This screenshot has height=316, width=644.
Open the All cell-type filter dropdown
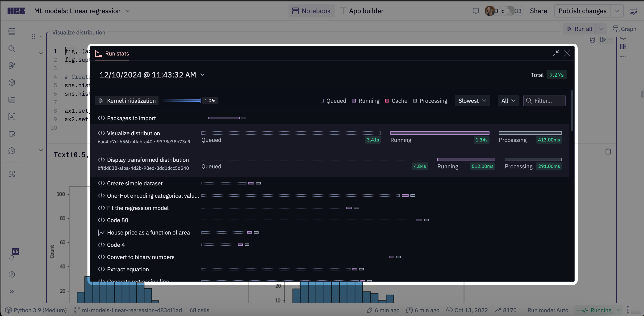(x=508, y=101)
